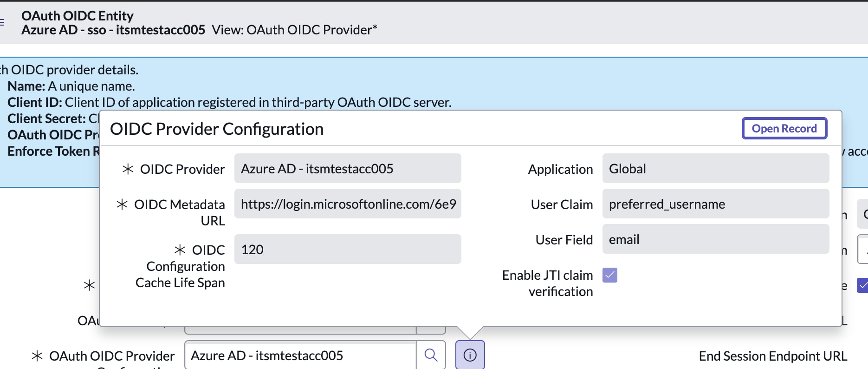The height and width of the screenshot is (369, 868).
Task: Click the info preview icon beside OAuth OIDC Provider
Action: tap(470, 355)
